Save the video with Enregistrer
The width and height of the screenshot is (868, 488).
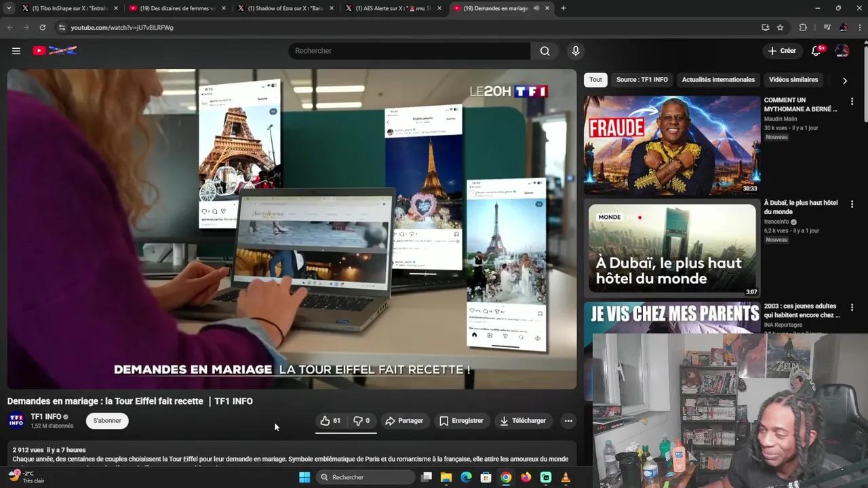point(461,421)
